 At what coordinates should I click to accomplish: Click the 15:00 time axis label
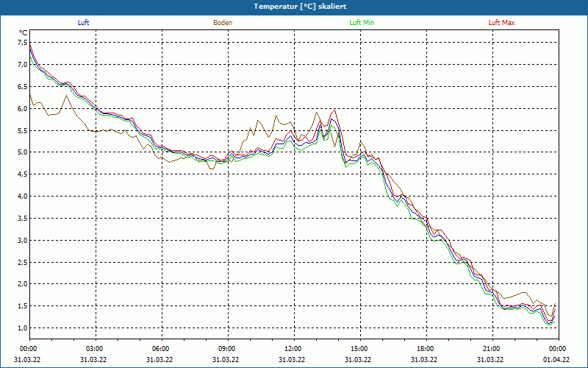click(360, 349)
